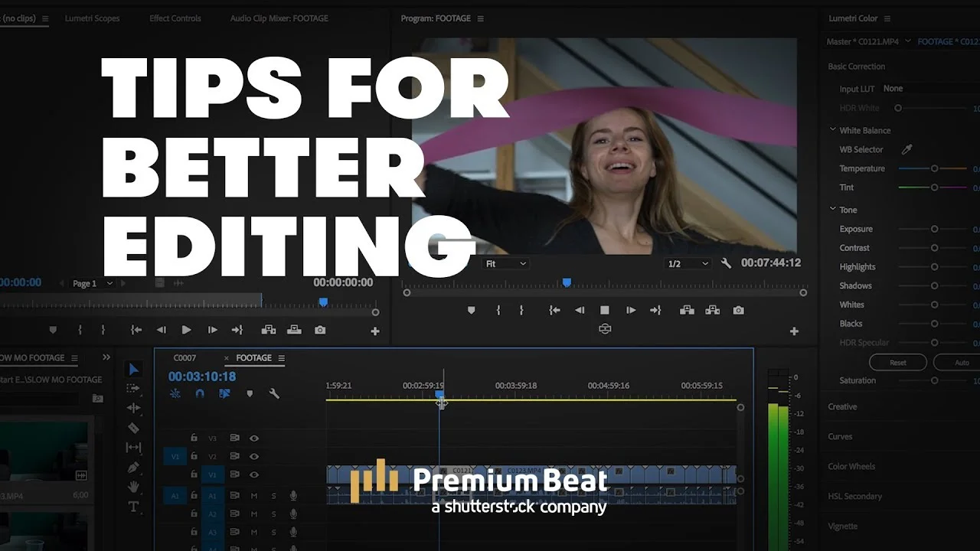Image resolution: width=980 pixels, height=551 pixels.
Task: Open Program: FOOTAGE panel menu
Action: tap(481, 18)
